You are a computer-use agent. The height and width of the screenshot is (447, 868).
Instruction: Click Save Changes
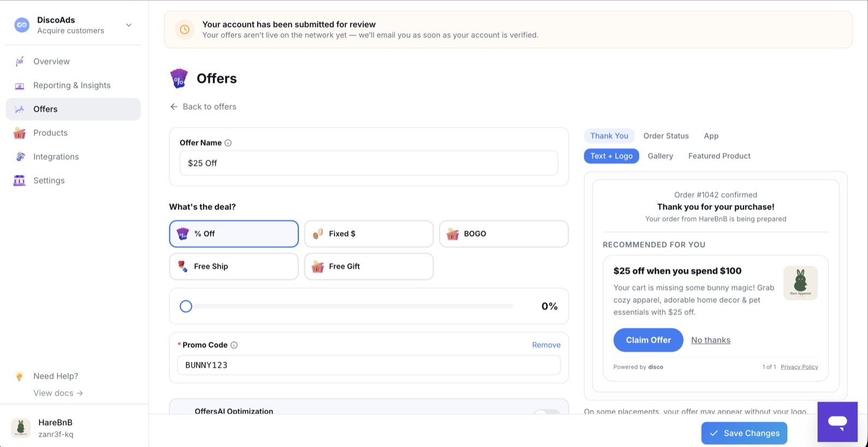[x=744, y=433]
